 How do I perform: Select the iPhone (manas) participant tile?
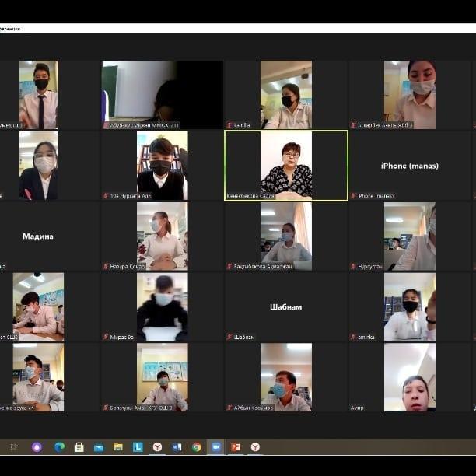[409, 165]
